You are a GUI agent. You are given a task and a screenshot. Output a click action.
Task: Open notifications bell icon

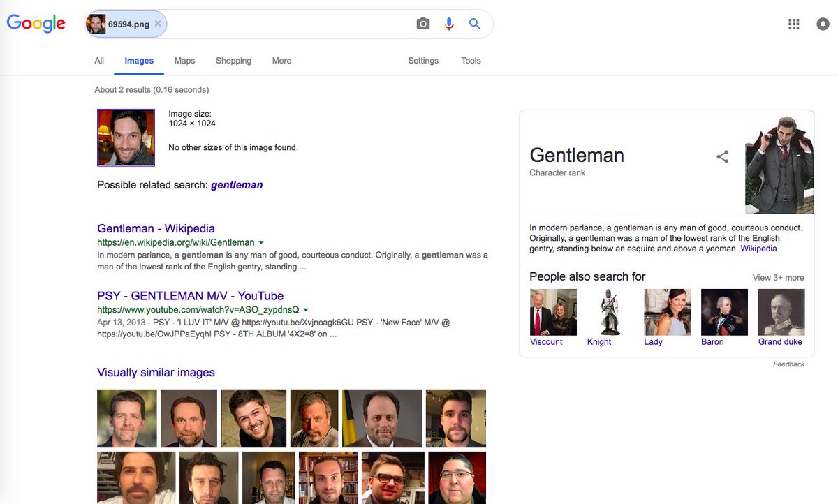pos(823,24)
